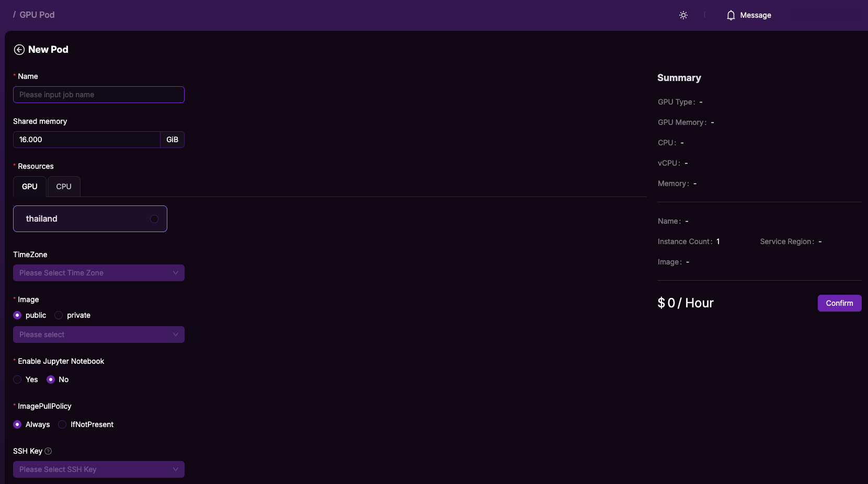Click the GPU Pod breadcrumb
Screen dimensions: 868x484
[x=37, y=15]
